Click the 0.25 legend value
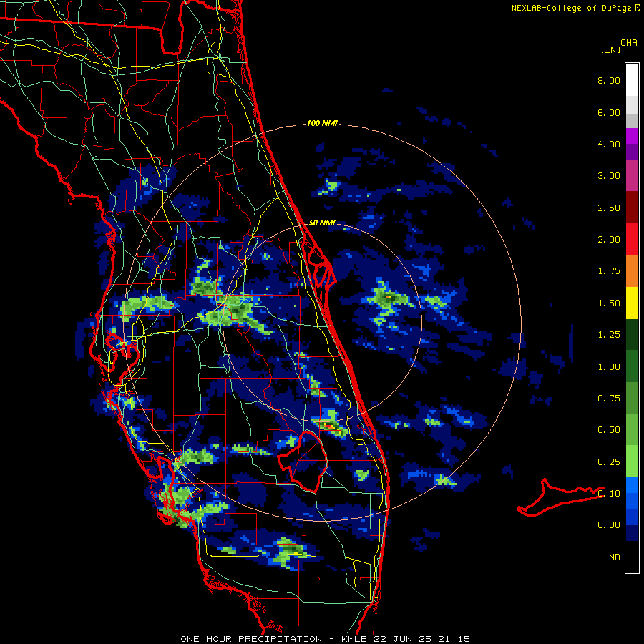This screenshot has width=644, height=644. (x=609, y=462)
